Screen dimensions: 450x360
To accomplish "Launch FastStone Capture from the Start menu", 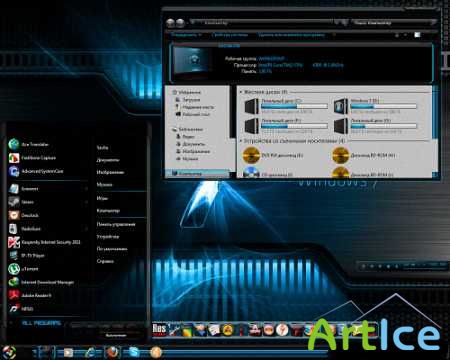I will 32,158.
